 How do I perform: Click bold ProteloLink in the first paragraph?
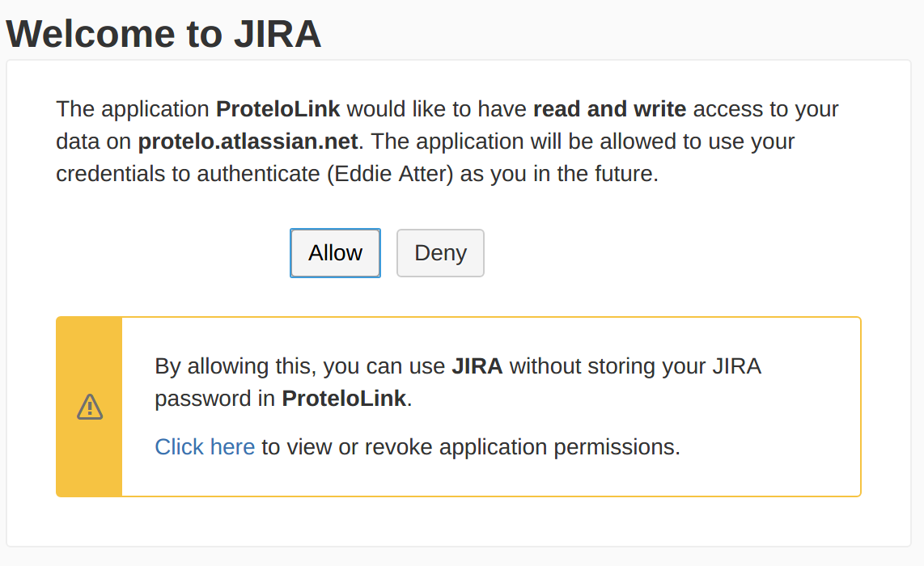tap(278, 108)
